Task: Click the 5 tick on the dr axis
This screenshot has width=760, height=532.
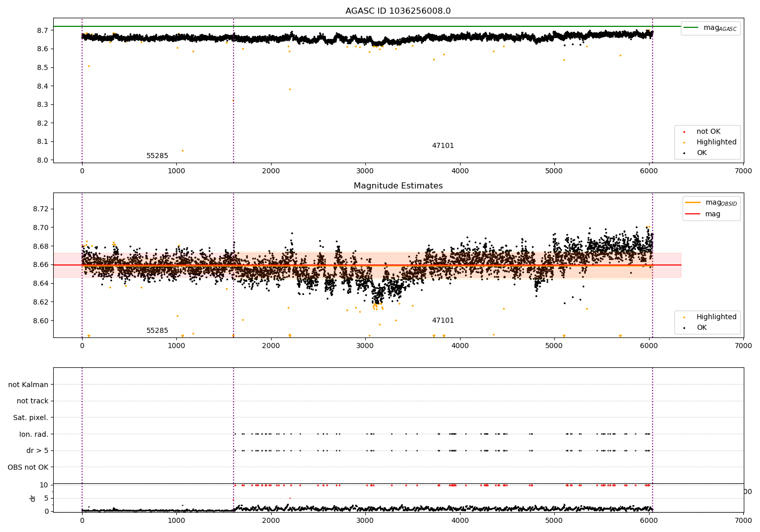Action: [47, 498]
